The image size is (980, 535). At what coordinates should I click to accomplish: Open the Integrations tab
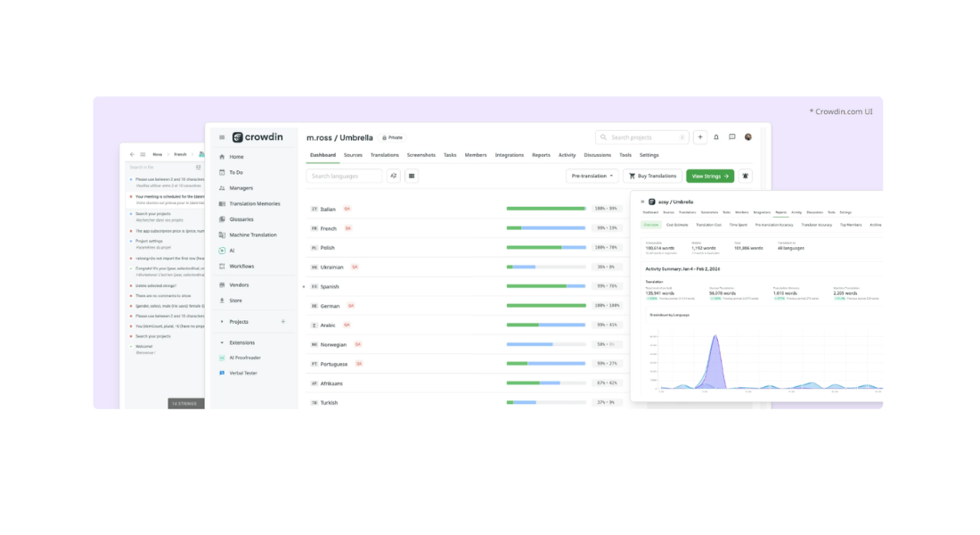(510, 155)
